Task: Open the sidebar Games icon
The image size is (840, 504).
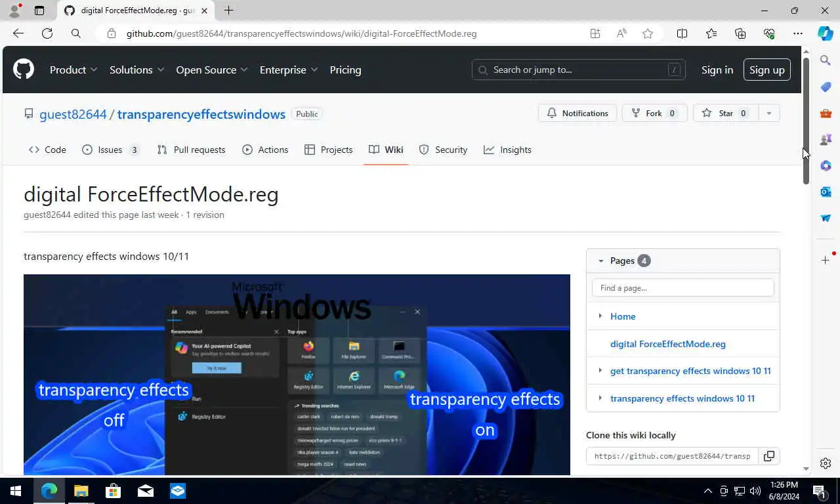Action: pyautogui.click(x=826, y=139)
